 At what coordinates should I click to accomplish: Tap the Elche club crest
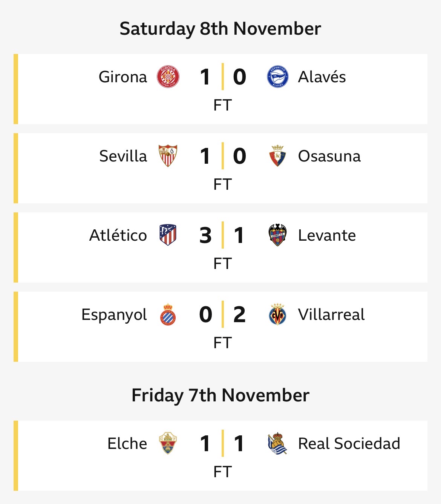pyautogui.click(x=168, y=443)
